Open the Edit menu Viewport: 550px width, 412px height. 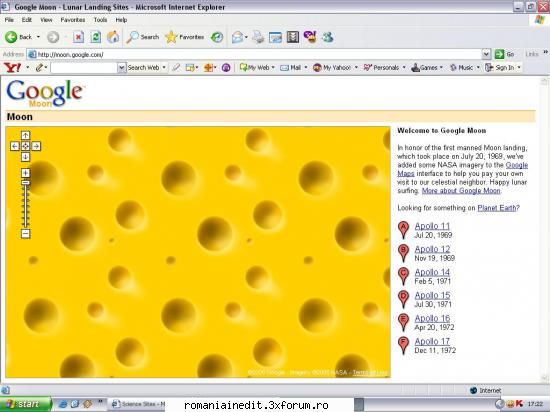(27, 20)
